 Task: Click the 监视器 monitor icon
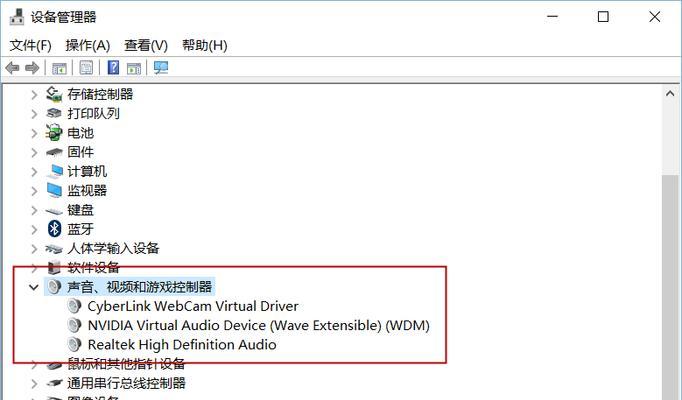(54, 190)
